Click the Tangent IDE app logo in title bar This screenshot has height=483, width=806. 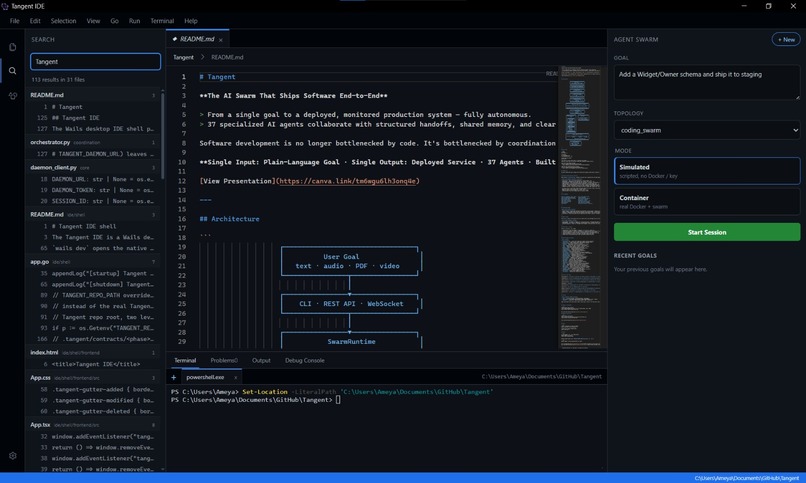click(5, 6)
